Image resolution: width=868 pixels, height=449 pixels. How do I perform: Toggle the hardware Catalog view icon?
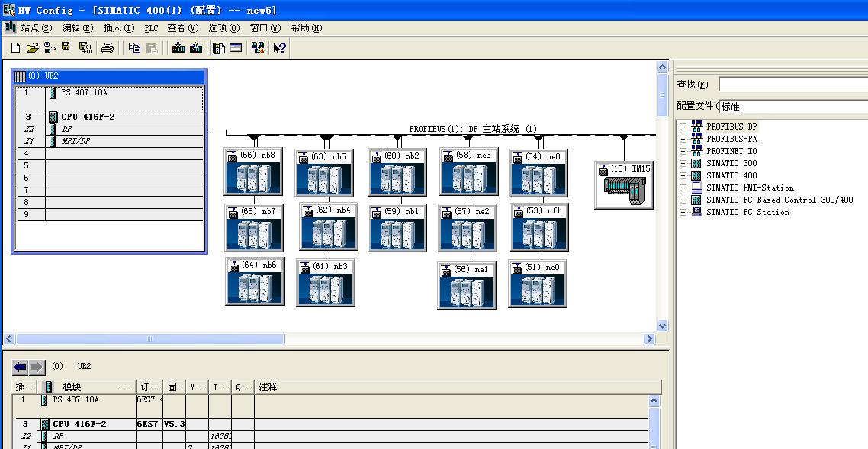(x=219, y=48)
